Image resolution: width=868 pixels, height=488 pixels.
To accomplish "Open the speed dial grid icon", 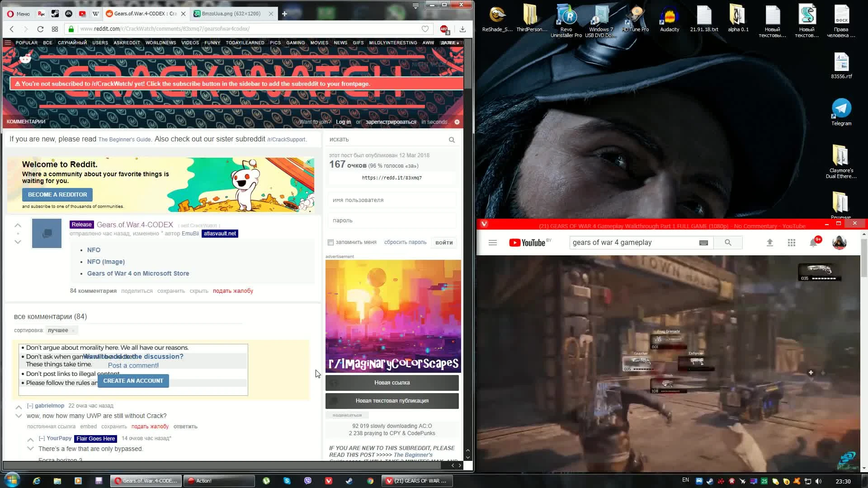I will click(55, 29).
